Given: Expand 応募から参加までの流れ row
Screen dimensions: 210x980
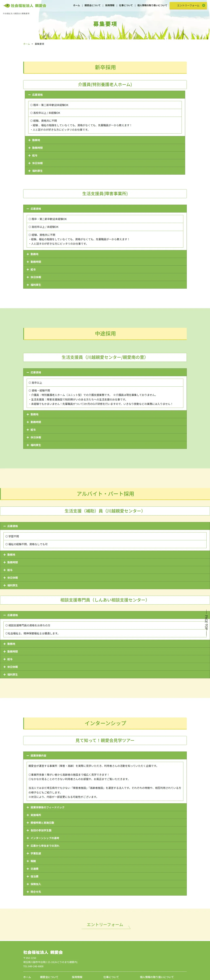Looking at the screenshot, I should (105, 846).
